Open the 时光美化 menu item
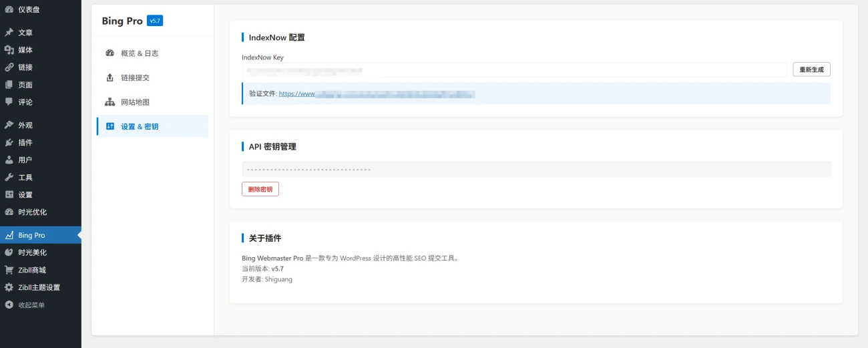868x348 pixels. (x=41, y=252)
